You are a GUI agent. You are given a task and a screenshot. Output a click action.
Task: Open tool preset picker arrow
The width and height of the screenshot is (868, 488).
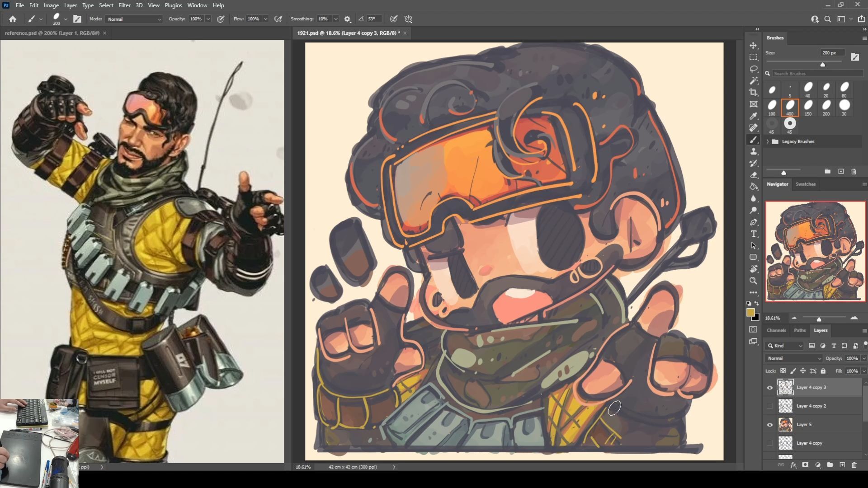point(41,19)
